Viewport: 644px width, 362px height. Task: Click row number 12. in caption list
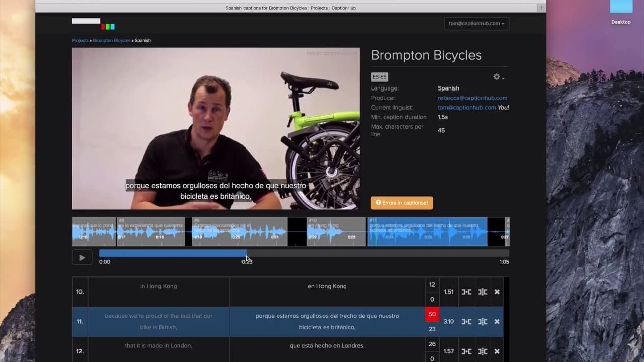(x=80, y=351)
